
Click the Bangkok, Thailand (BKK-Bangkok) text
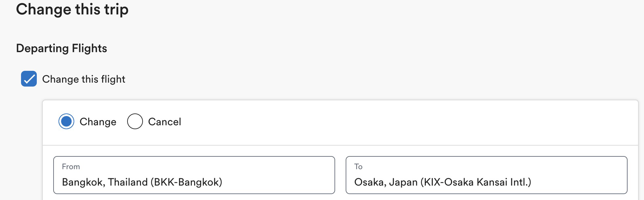pos(142,182)
